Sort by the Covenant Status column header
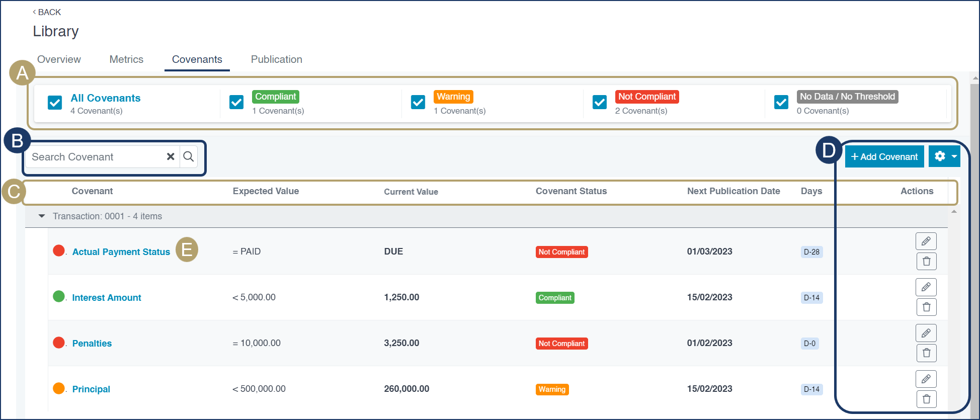980x420 pixels. point(571,191)
